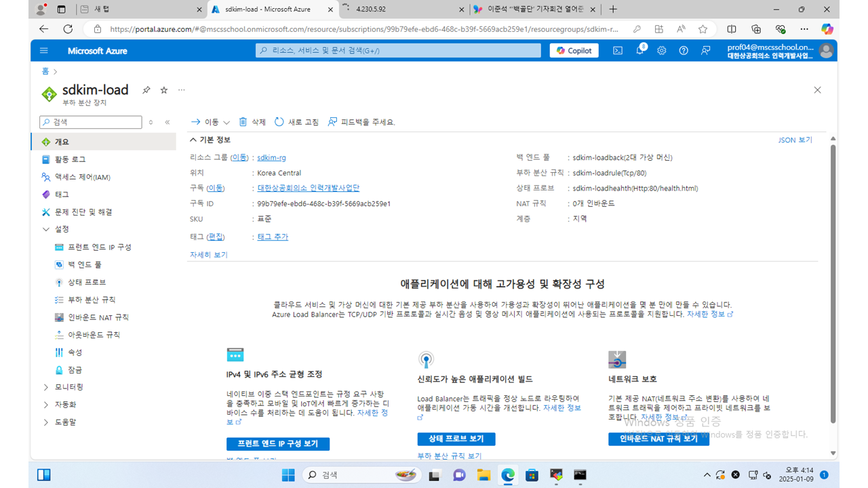868x488 pixels.
Task: Switch to the 새 탭 browser tab
Action: coord(140,9)
